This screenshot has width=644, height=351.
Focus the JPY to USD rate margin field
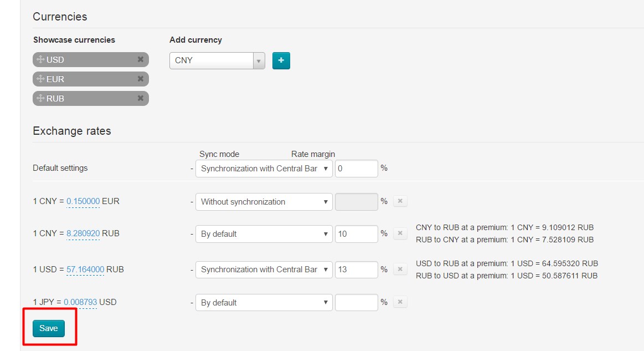[x=356, y=302]
